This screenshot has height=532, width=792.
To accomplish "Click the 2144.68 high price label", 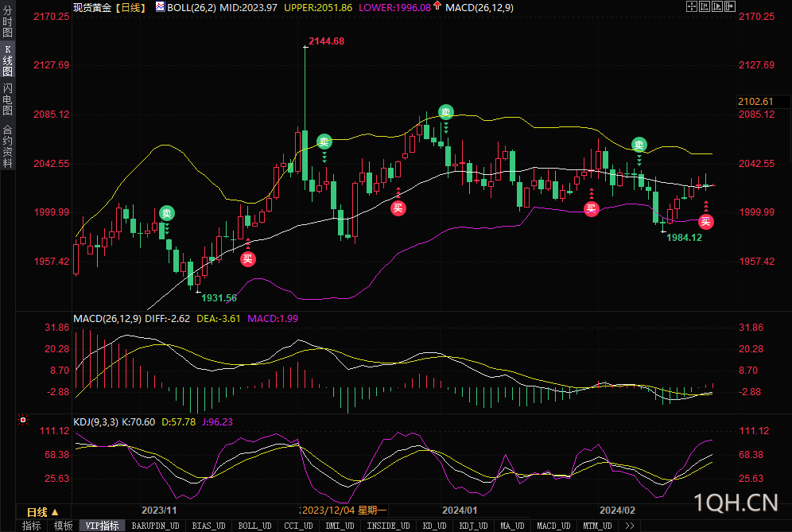I will [326, 41].
